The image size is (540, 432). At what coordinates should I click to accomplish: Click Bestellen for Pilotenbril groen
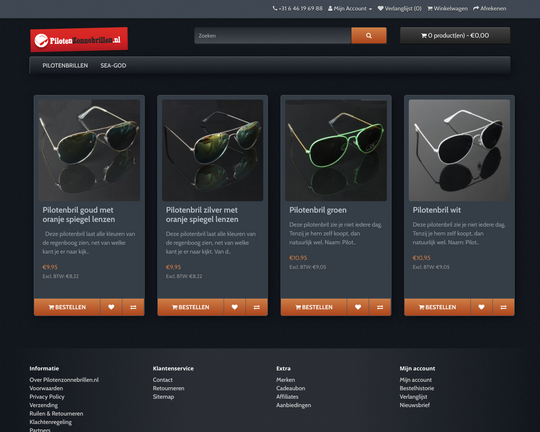[x=314, y=307]
